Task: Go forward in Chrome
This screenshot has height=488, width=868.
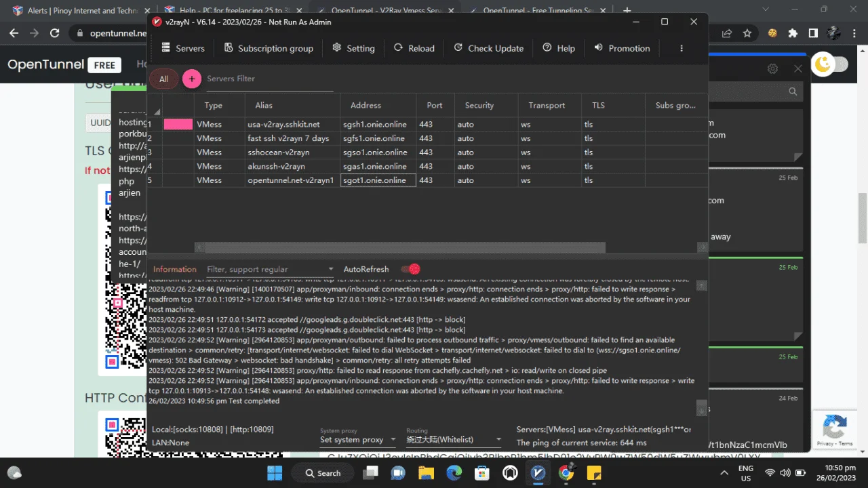Action: pos(34,33)
